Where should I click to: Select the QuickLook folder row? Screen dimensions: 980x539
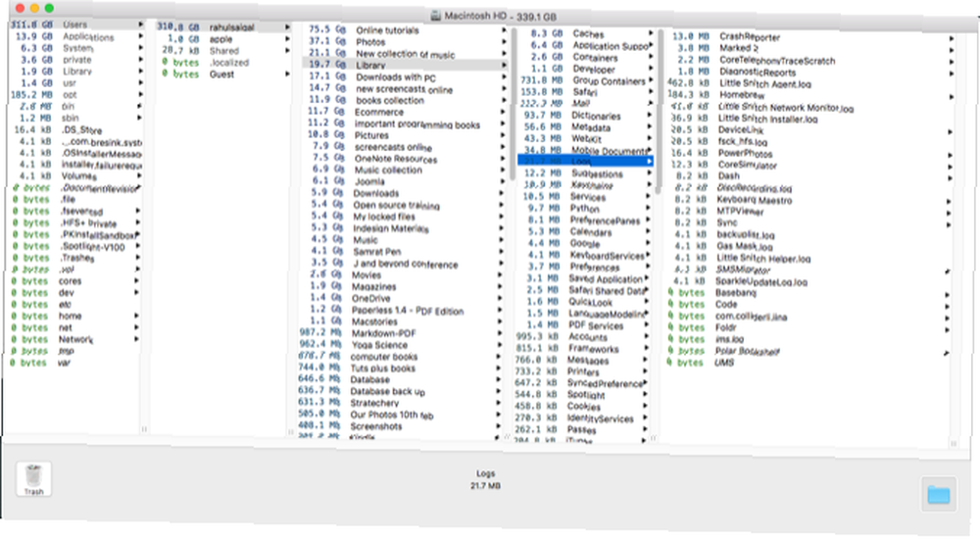coord(583,302)
